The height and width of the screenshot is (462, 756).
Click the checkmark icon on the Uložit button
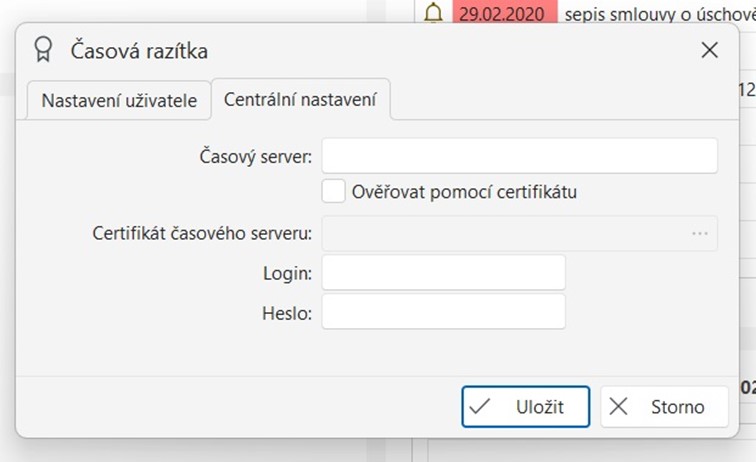coord(480,407)
